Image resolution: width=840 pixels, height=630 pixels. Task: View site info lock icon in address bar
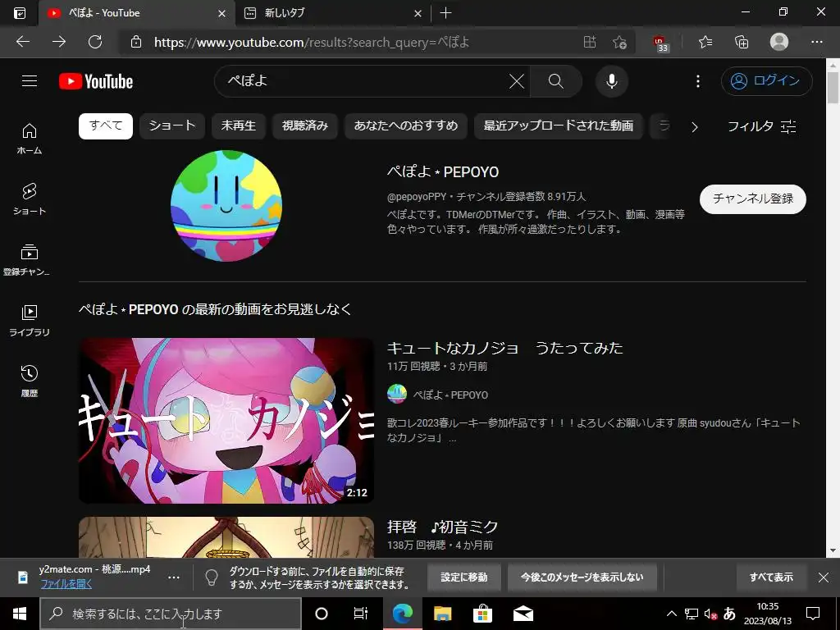(136, 42)
